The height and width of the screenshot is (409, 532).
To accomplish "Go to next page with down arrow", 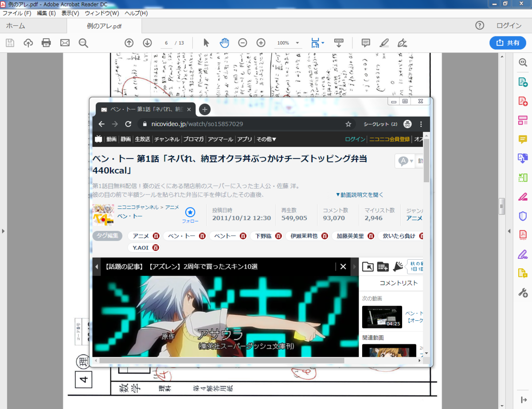I will coord(148,43).
